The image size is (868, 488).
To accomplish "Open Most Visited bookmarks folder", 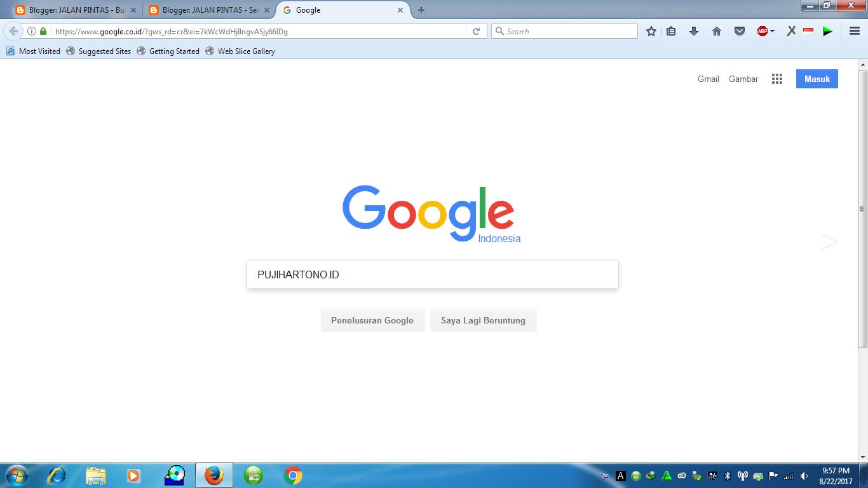I will pyautogui.click(x=33, y=51).
